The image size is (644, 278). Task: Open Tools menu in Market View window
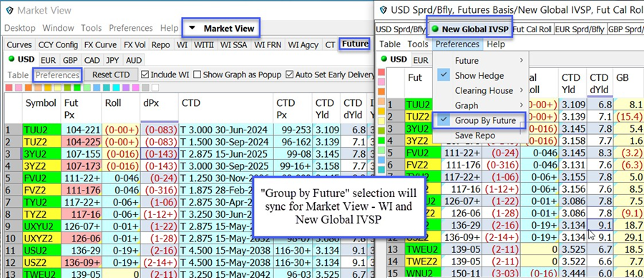click(x=91, y=28)
